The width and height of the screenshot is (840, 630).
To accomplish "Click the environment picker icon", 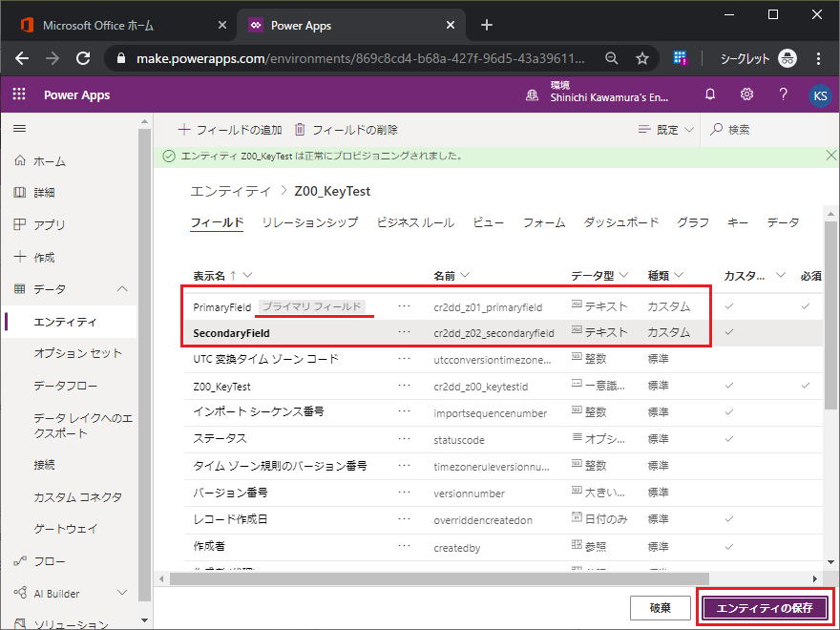I will point(532,95).
